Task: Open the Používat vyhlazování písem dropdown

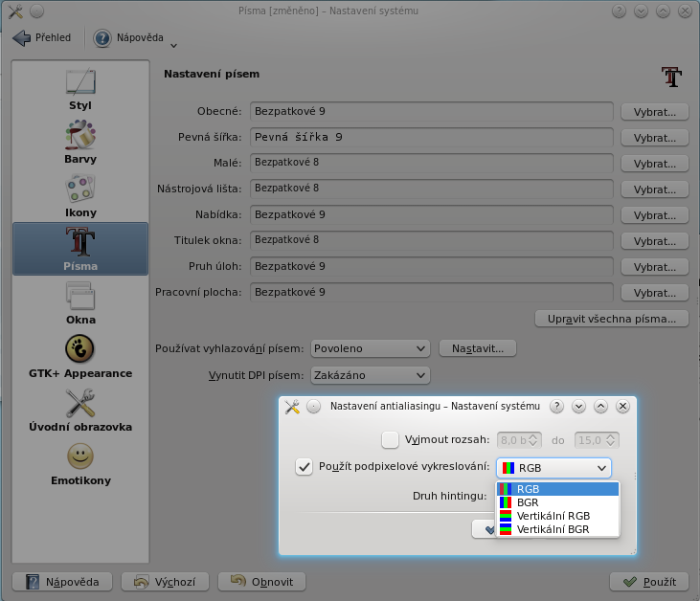Action: (x=370, y=348)
